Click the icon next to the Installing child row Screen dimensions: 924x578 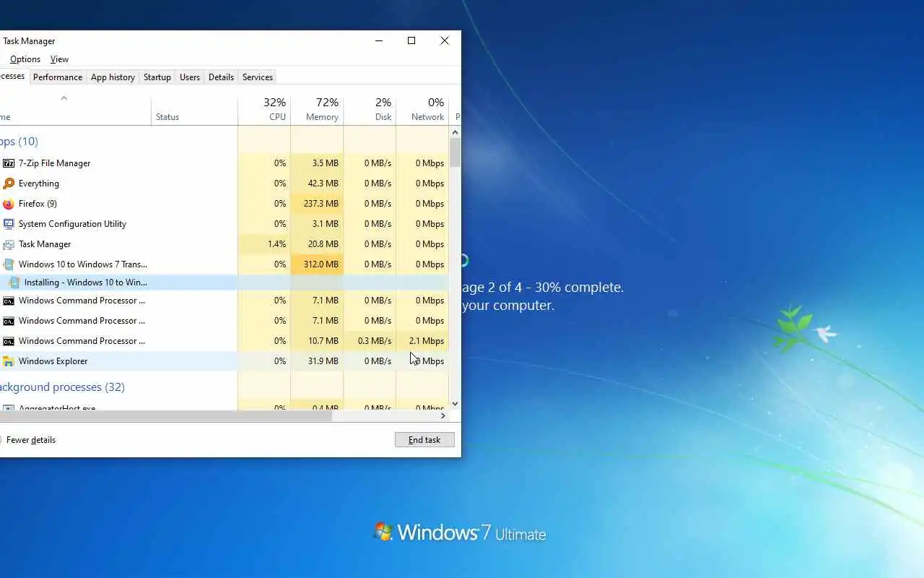coord(14,282)
